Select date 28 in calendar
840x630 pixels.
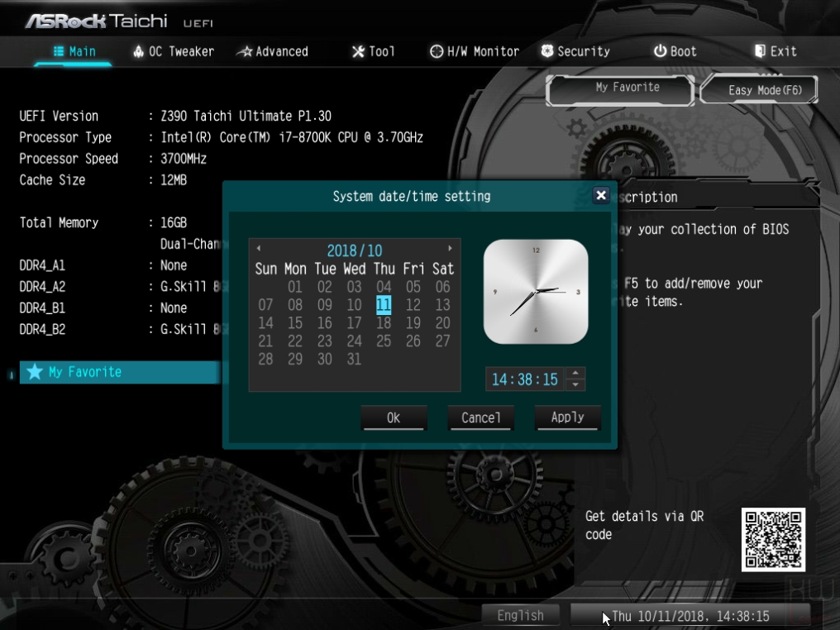pos(265,359)
